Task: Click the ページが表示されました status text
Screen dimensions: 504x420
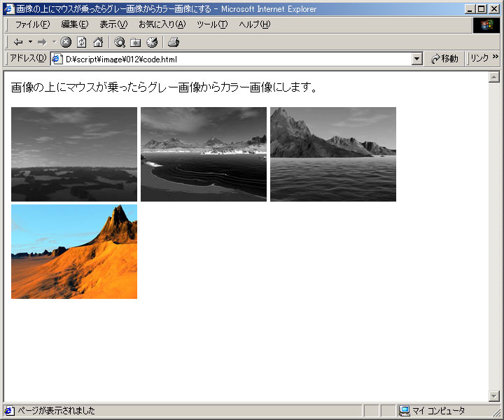Action: [x=56, y=411]
